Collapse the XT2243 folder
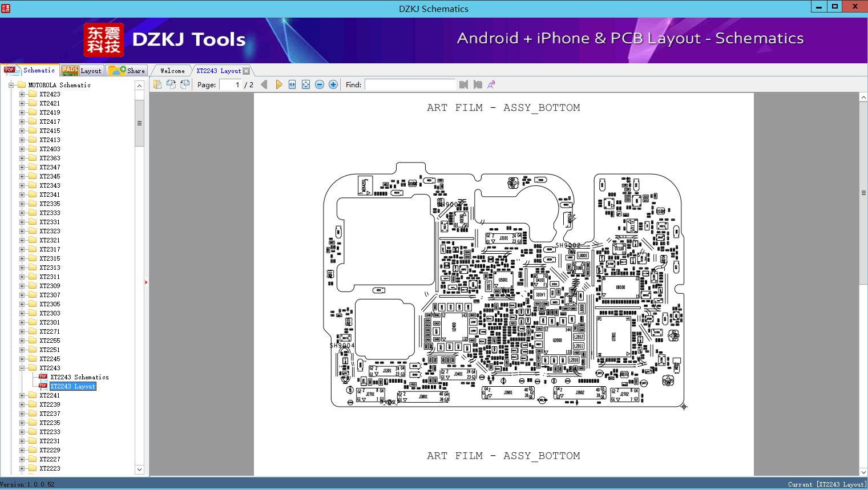868x490 pixels. (22, 368)
